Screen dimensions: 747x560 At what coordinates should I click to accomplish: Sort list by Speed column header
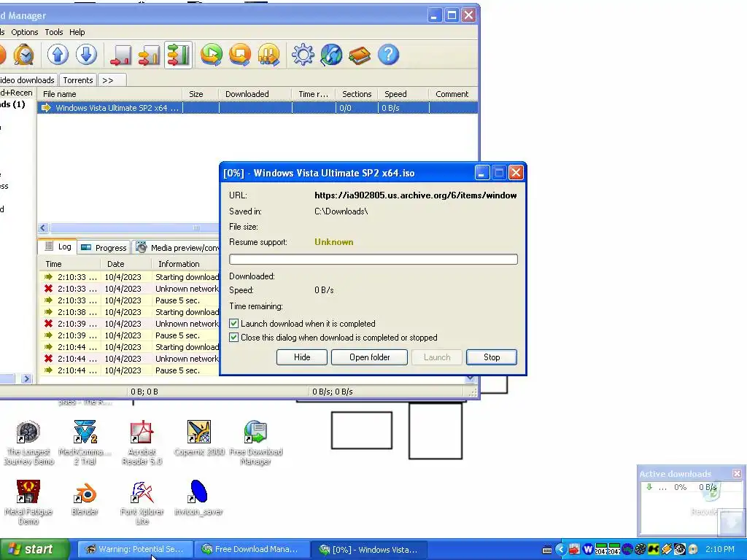click(x=403, y=94)
